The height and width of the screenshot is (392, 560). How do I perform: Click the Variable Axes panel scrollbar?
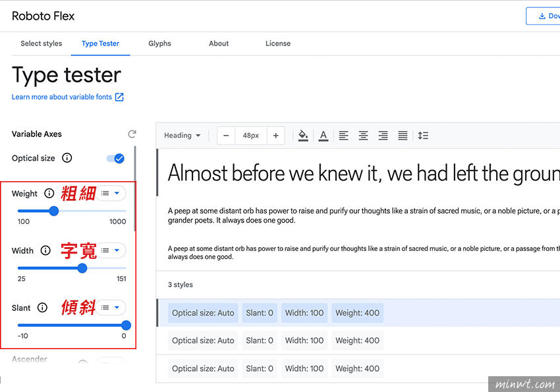tap(135, 188)
